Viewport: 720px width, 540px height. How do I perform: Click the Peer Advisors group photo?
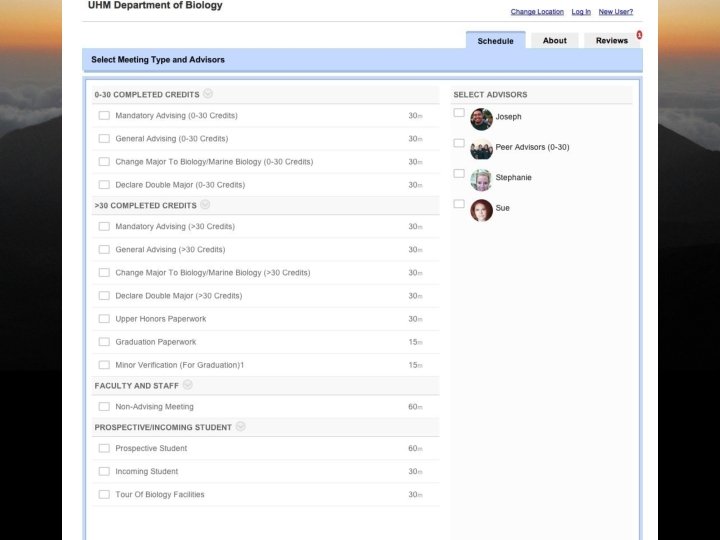[x=481, y=150]
